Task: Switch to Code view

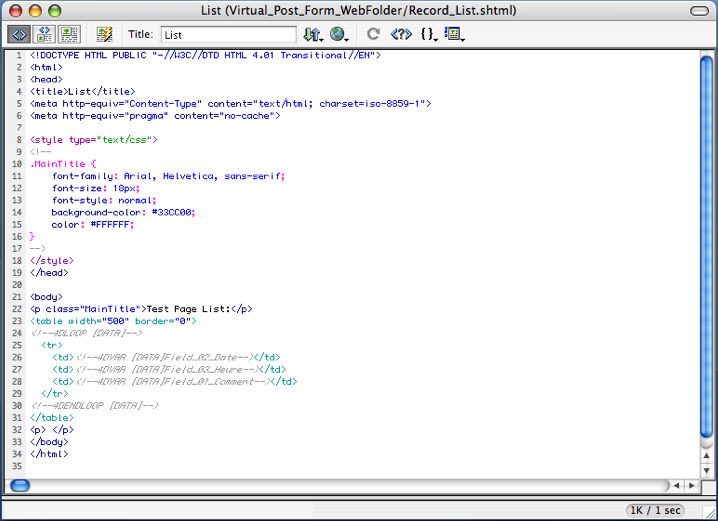Action: coord(18,34)
